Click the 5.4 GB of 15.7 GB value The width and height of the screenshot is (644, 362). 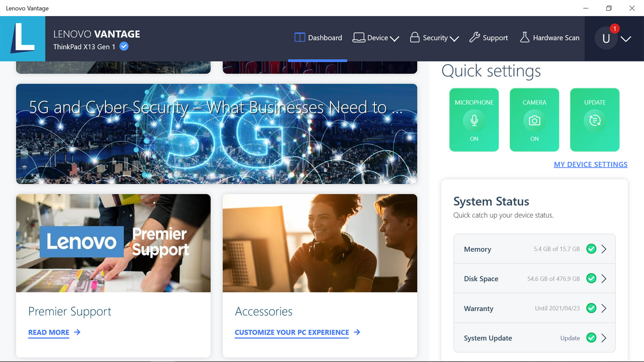[556, 249]
